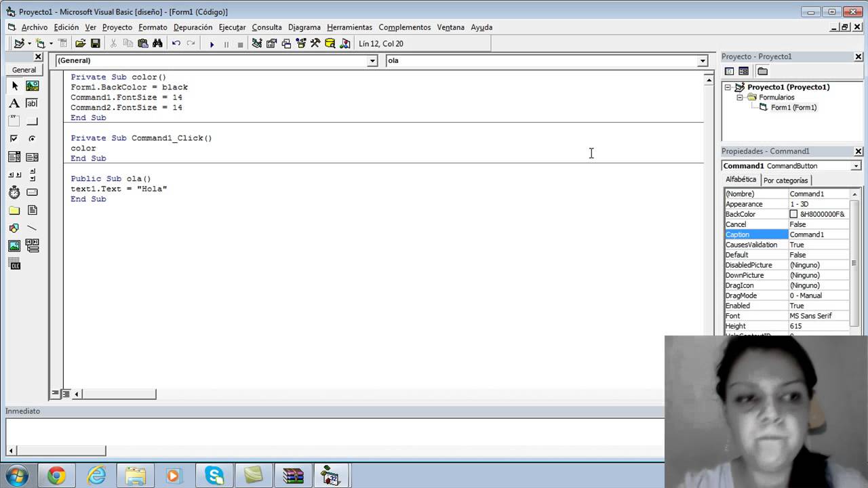Toggle folders in the Project panel

point(762,71)
